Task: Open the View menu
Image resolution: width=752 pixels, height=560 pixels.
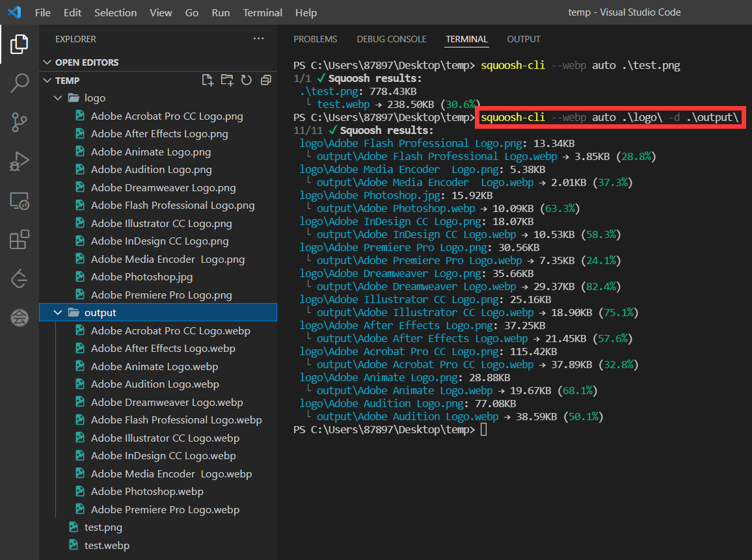Action: [x=161, y=12]
